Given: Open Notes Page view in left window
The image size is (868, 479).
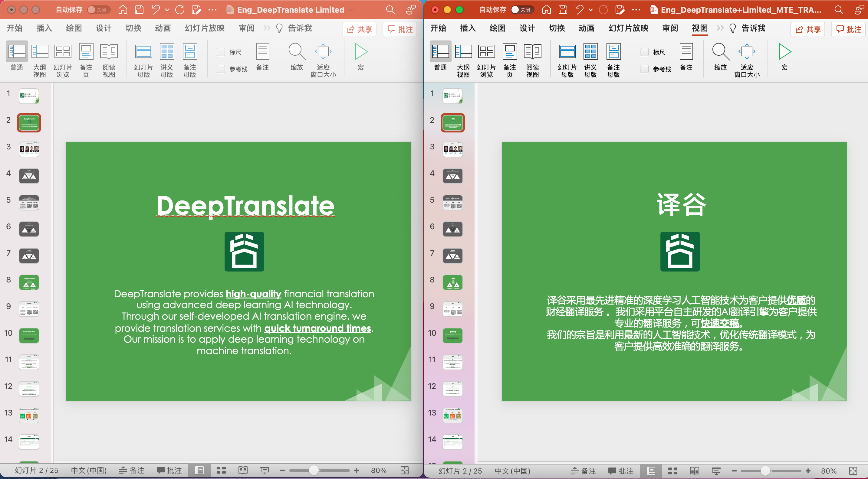Looking at the screenshot, I should [x=86, y=60].
